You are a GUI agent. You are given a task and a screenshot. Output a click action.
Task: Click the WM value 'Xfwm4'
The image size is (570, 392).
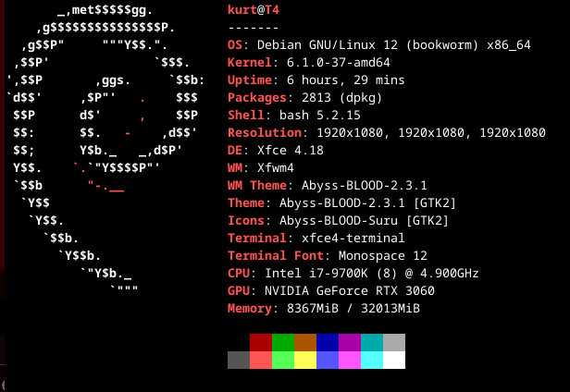[276, 168]
